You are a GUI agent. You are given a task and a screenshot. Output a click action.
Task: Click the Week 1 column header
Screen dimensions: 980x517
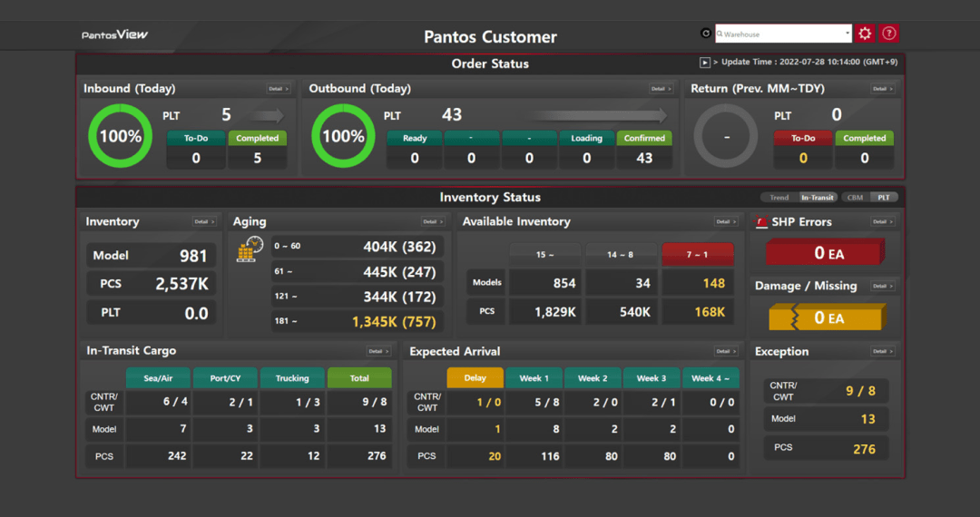pyautogui.click(x=534, y=377)
